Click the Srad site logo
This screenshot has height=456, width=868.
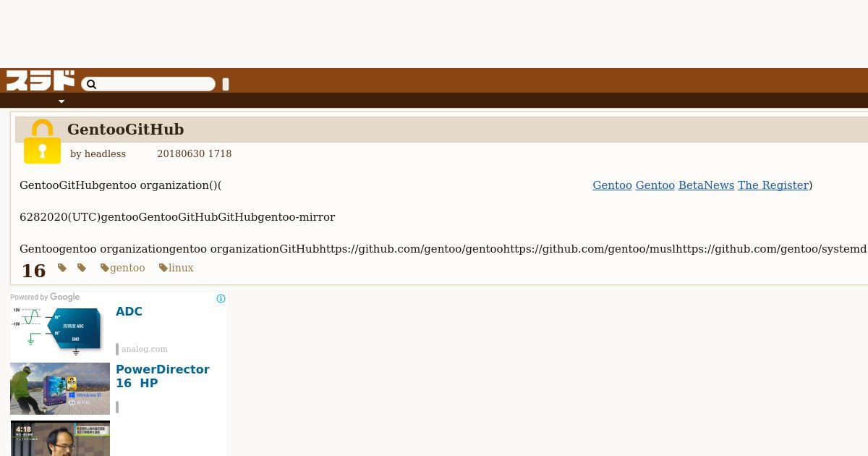tap(41, 80)
